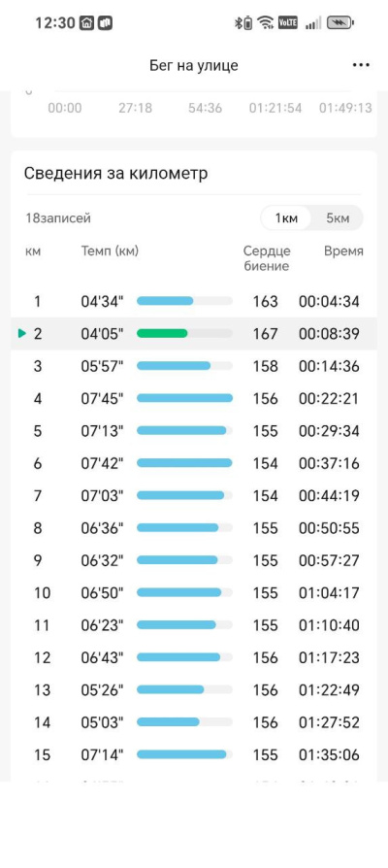Tap the Бег на улице page title
Viewport: 388px width, 868px height.
(x=194, y=65)
